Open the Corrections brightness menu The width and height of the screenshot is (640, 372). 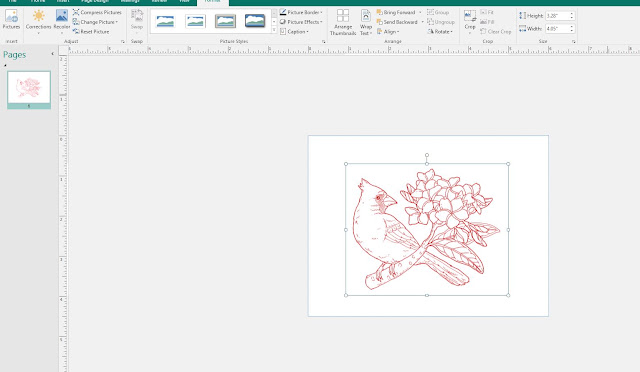click(x=38, y=21)
